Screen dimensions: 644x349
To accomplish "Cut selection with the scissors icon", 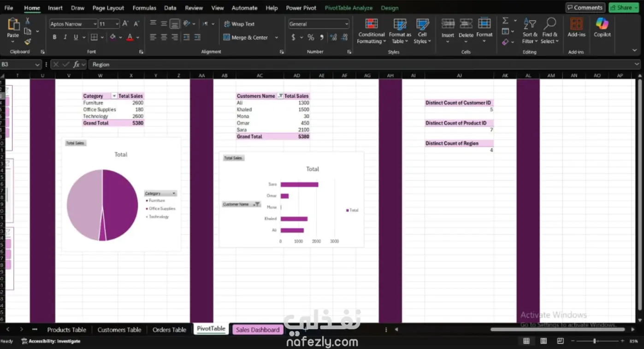I will [x=28, y=21].
